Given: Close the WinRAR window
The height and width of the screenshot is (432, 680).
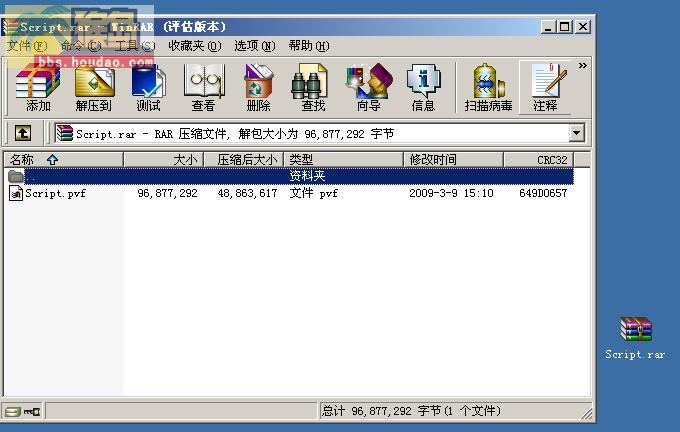Looking at the screenshot, I should 583,27.
